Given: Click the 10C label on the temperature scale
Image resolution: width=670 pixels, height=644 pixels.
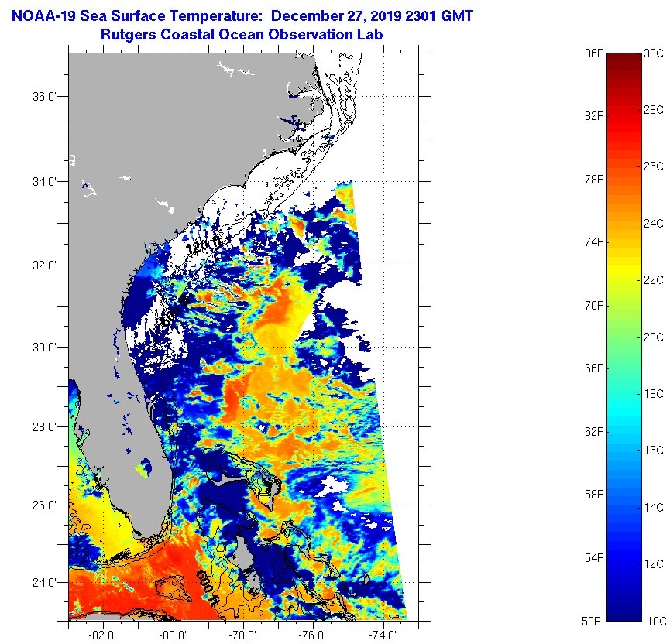Looking at the screenshot, I should (x=655, y=621).
